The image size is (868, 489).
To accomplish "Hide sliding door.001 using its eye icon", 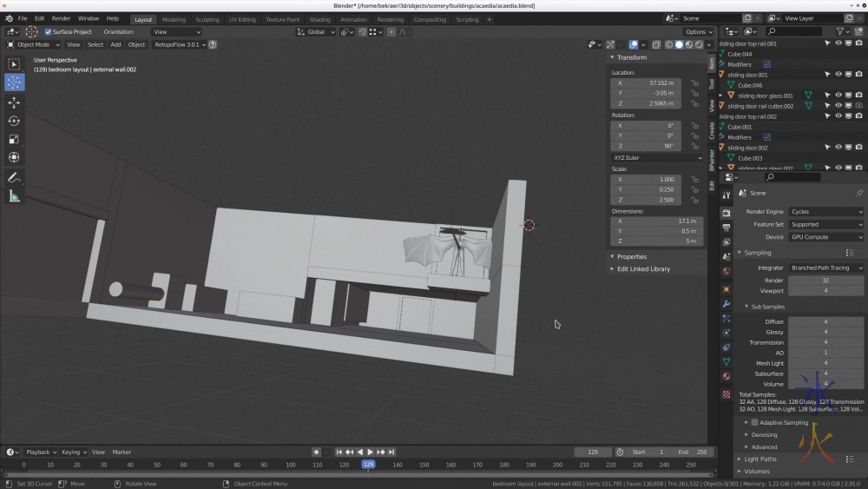I will [838, 75].
